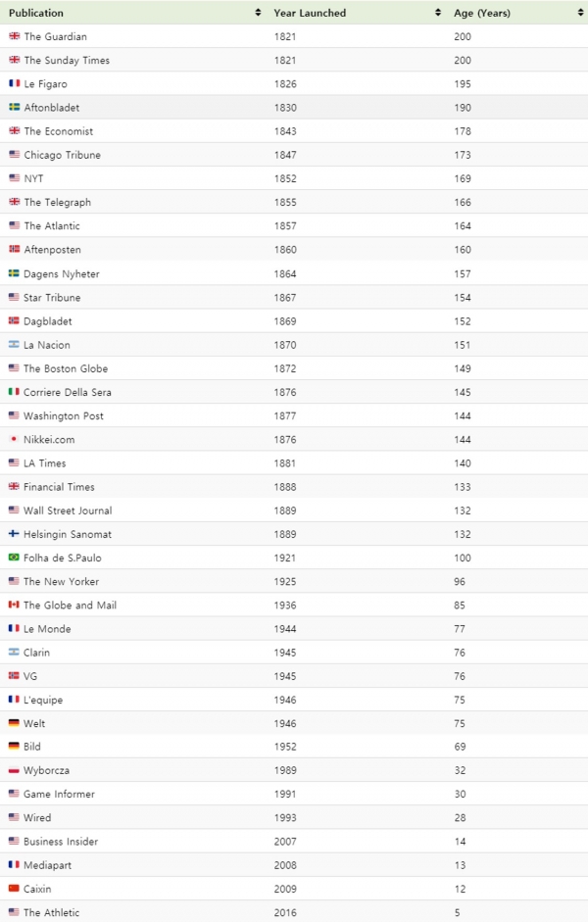Click the 1925 year cell for The New Yorker
The image size is (588, 922).
(x=284, y=582)
